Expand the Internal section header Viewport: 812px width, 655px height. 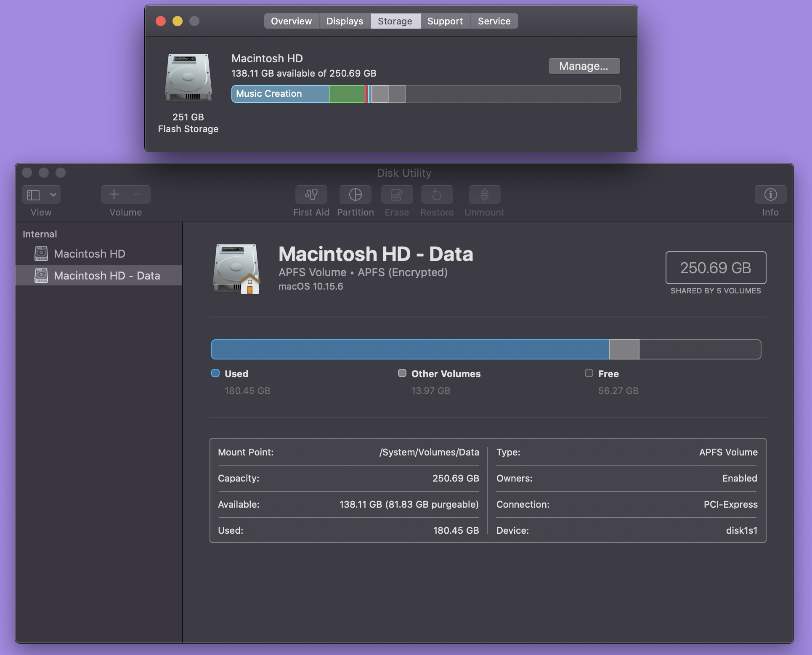[x=40, y=234]
